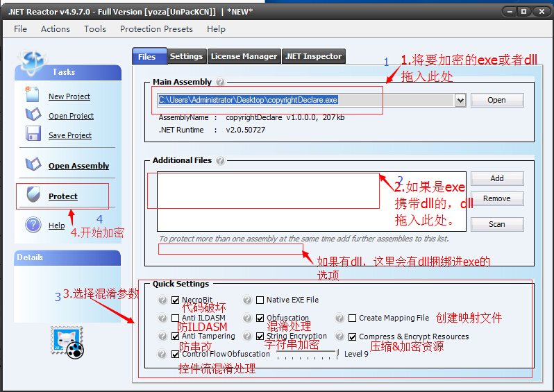Click the Open Project folder icon
The height and width of the screenshot is (392, 554).
[x=33, y=114]
